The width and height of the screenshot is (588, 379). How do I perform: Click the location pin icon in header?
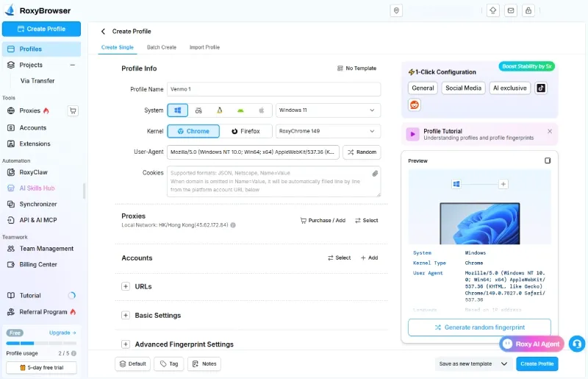[x=396, y=10]
